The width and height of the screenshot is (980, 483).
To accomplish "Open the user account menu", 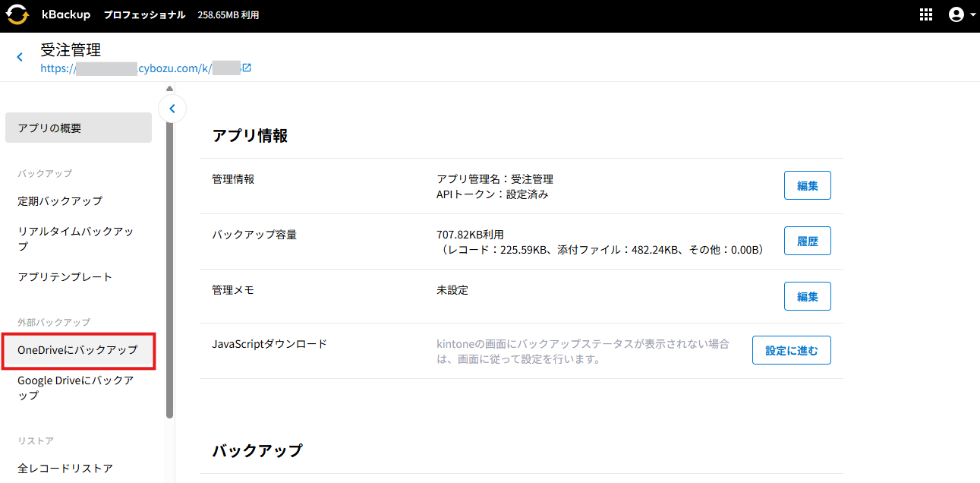I will coord(961,15).
